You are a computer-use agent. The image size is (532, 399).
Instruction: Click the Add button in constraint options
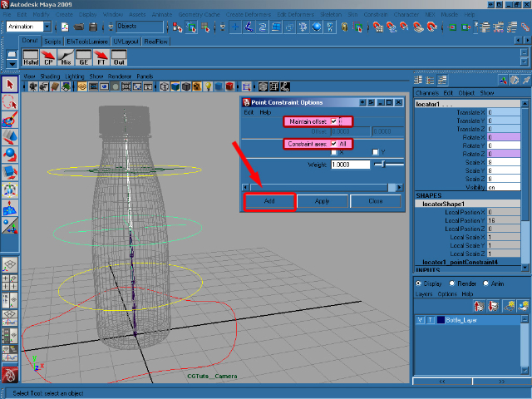pyautogui.click(x=269, y=201)
